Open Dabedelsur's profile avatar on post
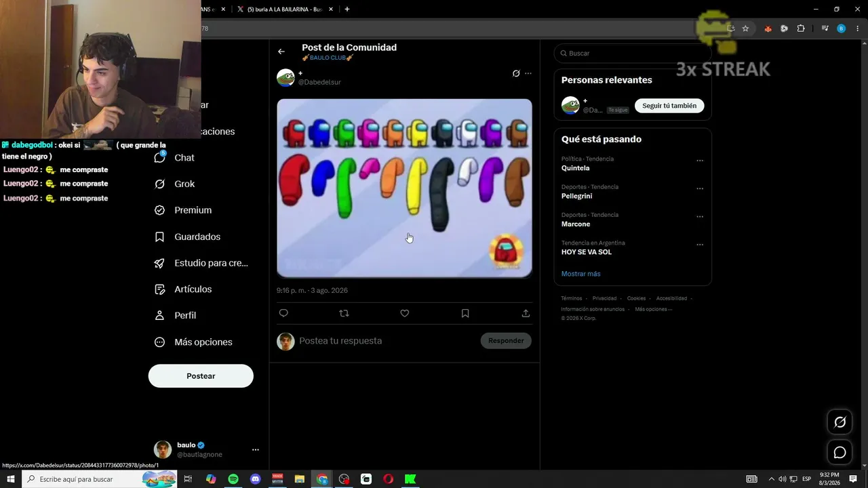This screenshot has height=488, width=868. click(285, 77)
